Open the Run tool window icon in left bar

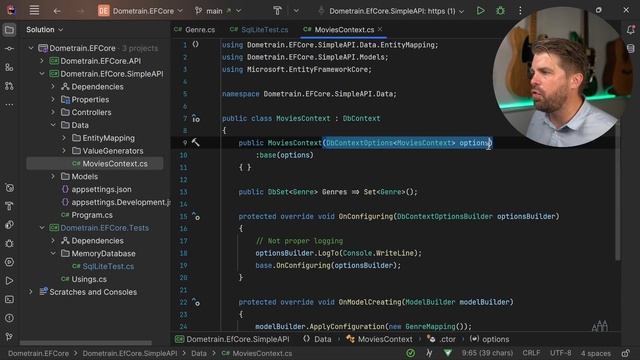[x=9, y=281]
